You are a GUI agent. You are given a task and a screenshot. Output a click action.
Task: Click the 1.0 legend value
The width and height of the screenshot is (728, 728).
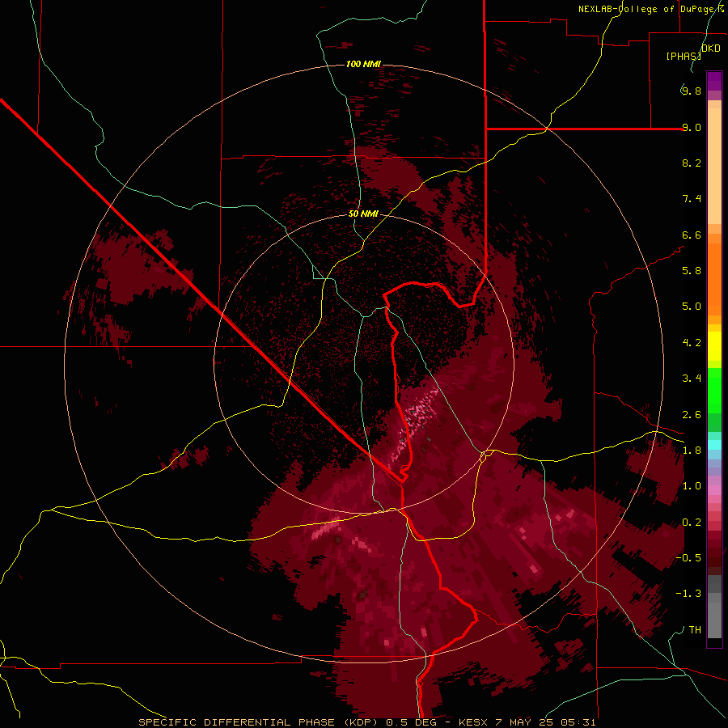692,486
